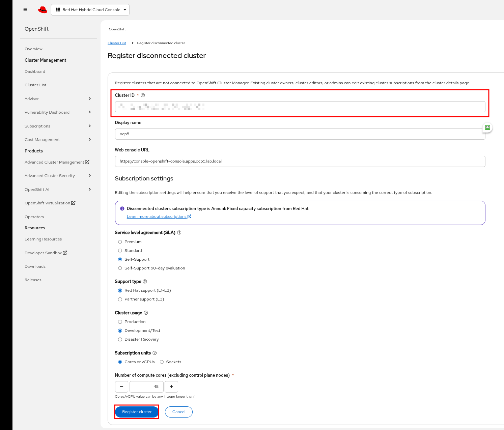The image size is (504, 430).
Task: Click the compute cores number field
Action: [146, 387]
